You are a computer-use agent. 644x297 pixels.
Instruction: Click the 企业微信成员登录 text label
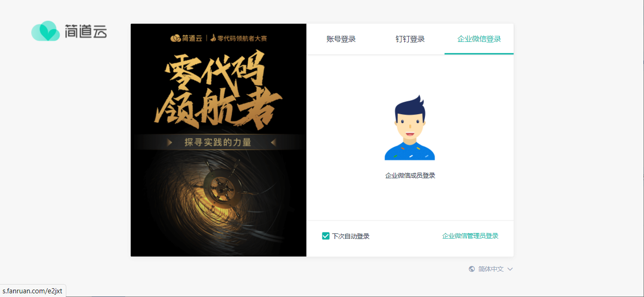[x=410, y=175]
